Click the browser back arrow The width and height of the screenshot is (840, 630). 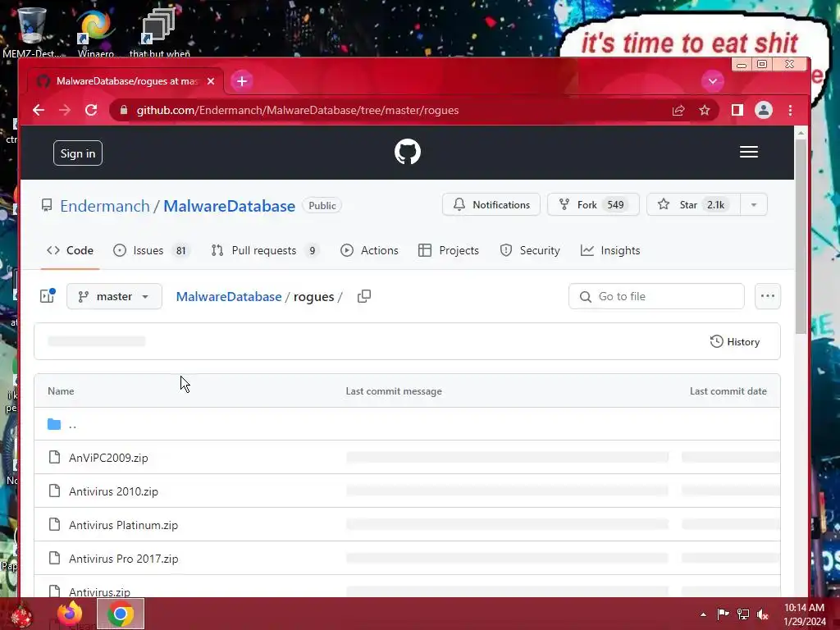38,111
